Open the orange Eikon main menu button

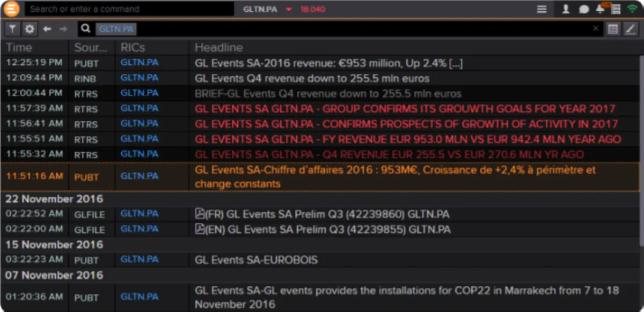11,9
